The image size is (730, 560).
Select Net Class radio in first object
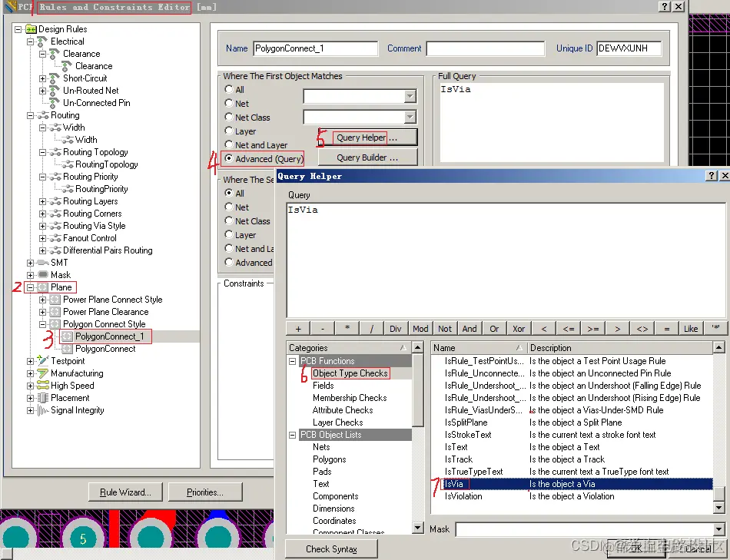(x=228, y=117)
